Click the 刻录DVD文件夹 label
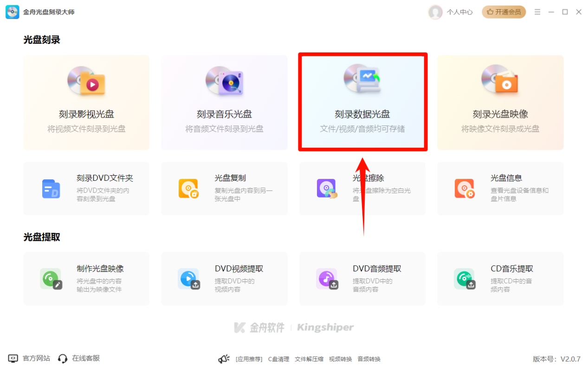 (105, 178)
